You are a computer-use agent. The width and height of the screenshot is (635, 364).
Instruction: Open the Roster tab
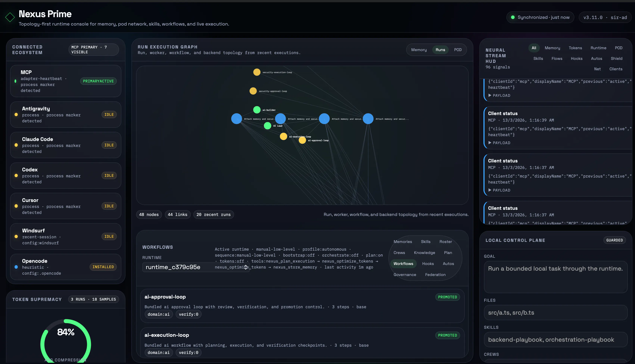click(446, 242)
